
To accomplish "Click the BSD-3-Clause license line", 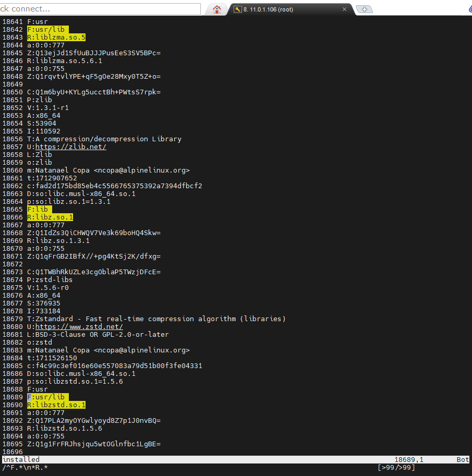I will [98, 335].
